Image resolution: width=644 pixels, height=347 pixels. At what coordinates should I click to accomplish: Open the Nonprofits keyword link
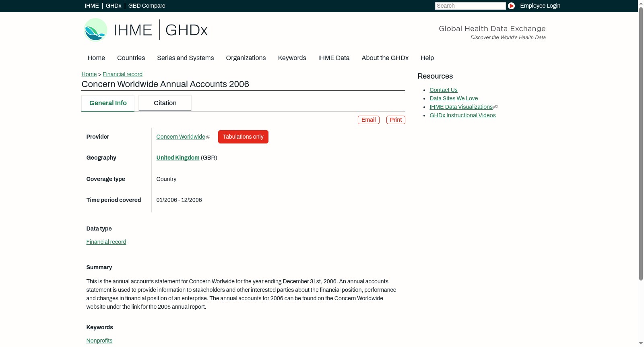tap(99, 341)
